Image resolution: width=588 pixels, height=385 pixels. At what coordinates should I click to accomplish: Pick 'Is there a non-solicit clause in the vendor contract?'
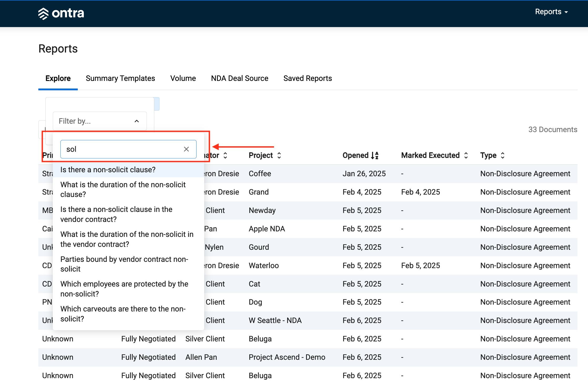tap(128, 214)
